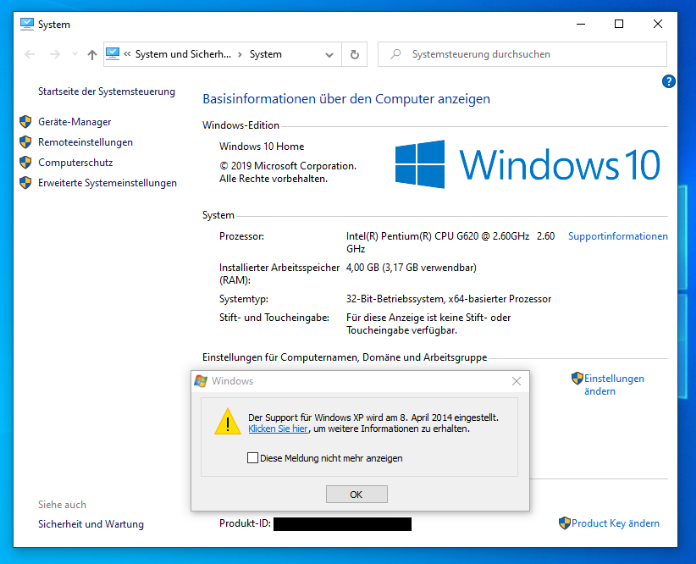Click the magnifier search icon

pos(395,54)
